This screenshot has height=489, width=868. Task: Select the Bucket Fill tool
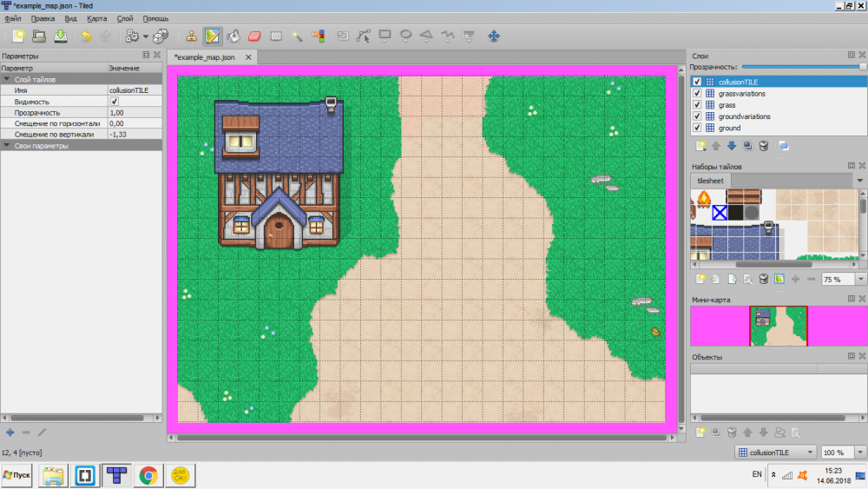[x=233, y=36]
